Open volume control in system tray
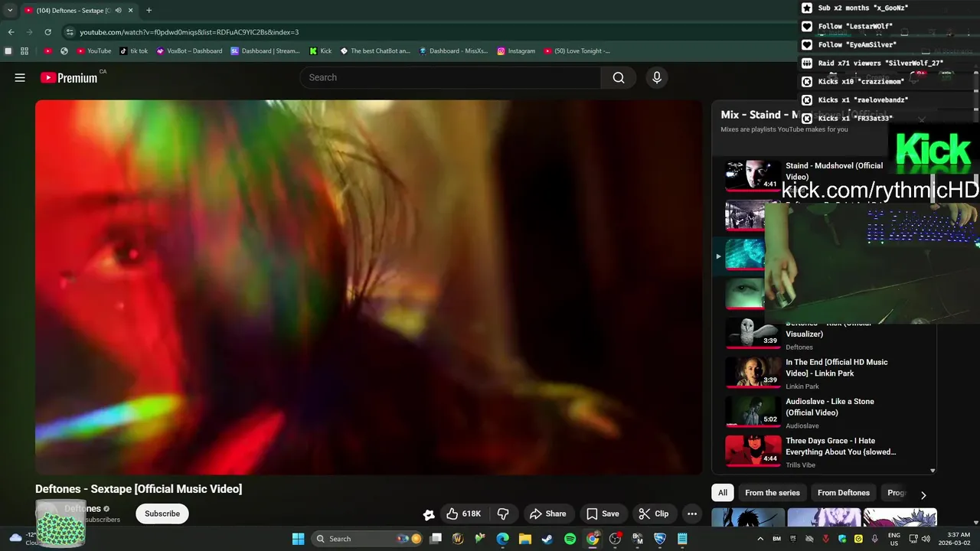 click(x=926, y=539)
